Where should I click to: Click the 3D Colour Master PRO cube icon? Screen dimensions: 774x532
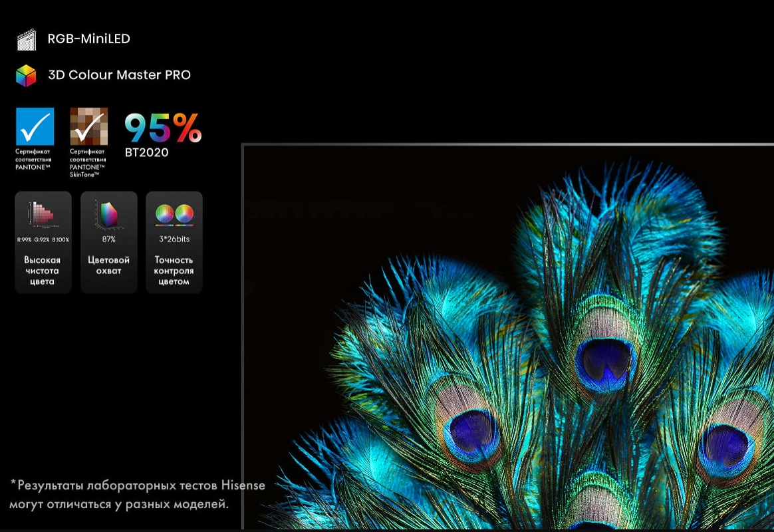26,76
